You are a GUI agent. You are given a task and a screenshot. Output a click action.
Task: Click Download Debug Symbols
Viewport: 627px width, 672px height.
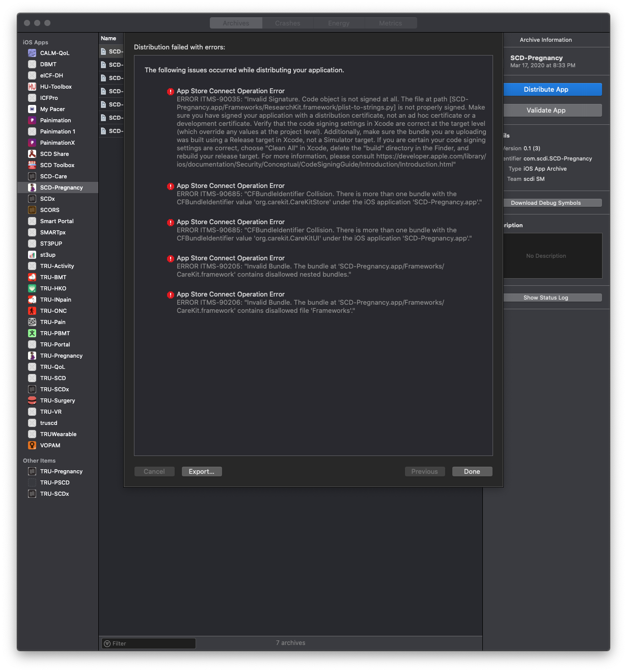(x=552, y=202)
